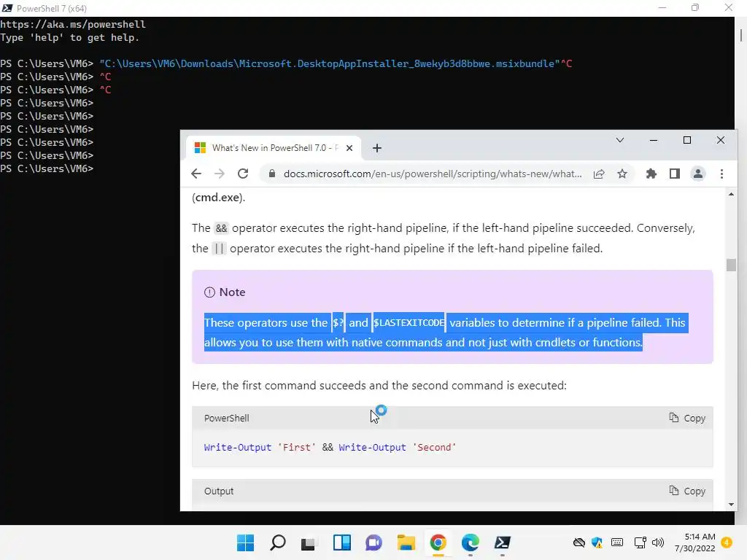Open network settings tray icon
The image size is (747, 560).
point(640,542)
